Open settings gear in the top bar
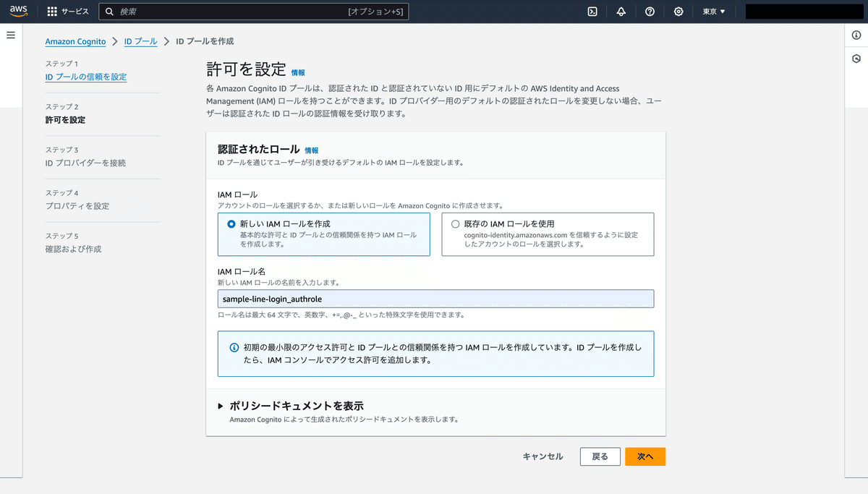The image size is (868, 494). (x=678, y=12)
